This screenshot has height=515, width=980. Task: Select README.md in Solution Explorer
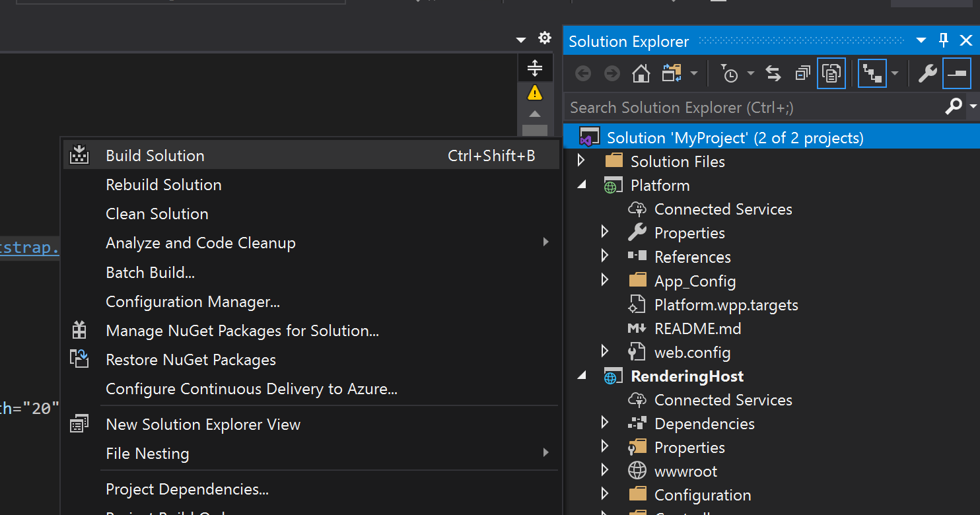[x=697, y=328]
